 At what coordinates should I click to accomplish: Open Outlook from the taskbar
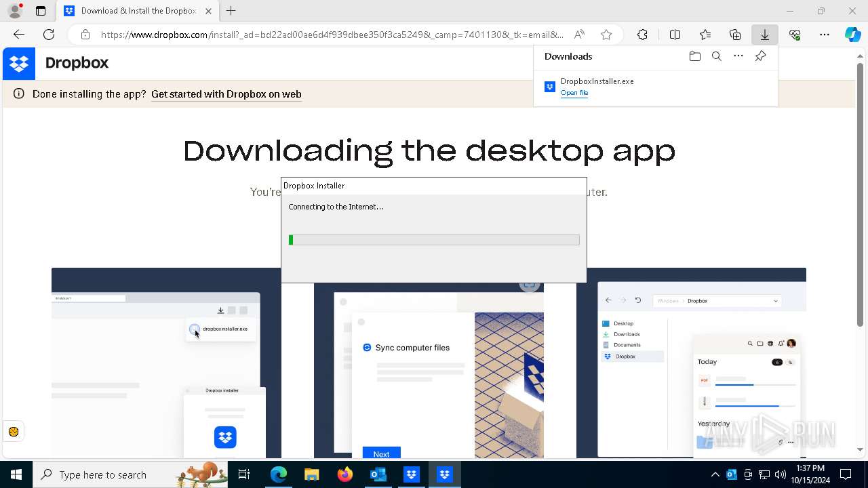(378, 474)
